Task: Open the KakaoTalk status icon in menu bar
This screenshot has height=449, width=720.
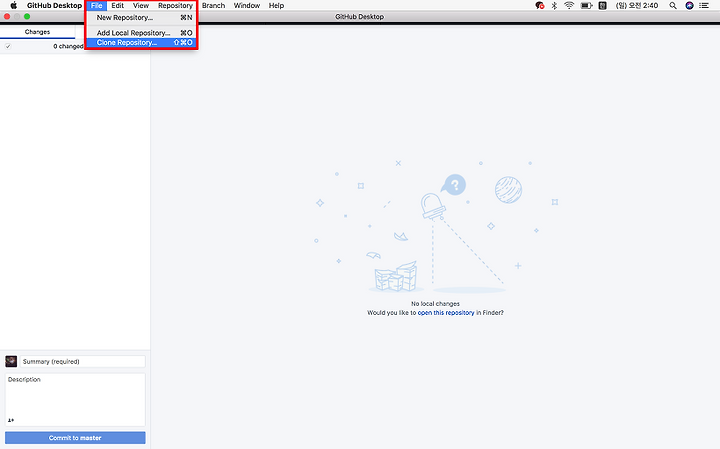Action: pos(540,6)
